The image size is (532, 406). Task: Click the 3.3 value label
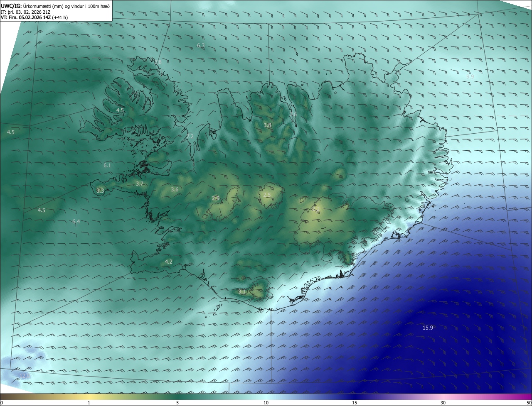click(x=100, y=191)
